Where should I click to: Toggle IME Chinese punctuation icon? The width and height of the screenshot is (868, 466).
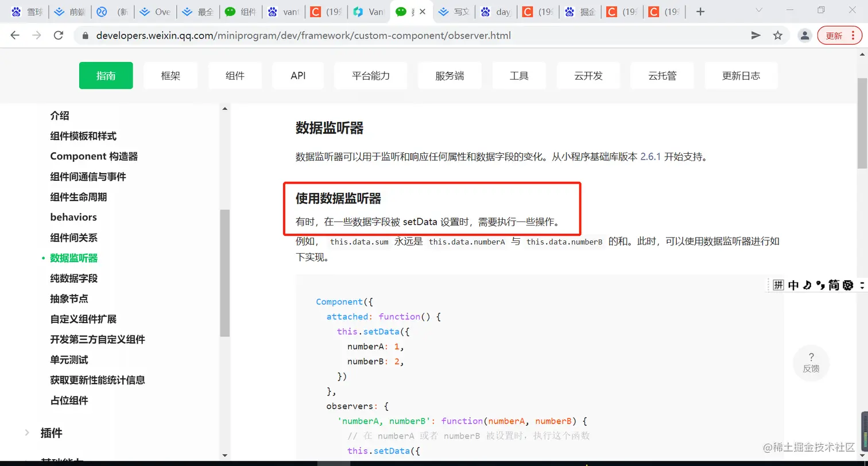pos(820,285)
